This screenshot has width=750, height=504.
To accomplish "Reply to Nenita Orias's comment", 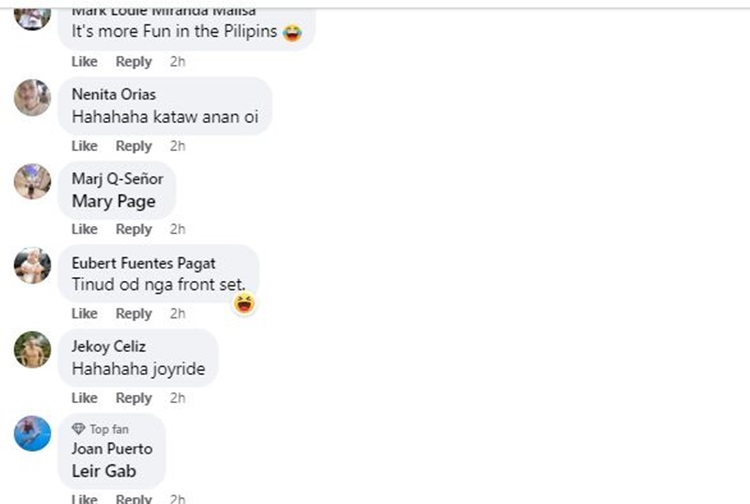I will tap(134, 146).
